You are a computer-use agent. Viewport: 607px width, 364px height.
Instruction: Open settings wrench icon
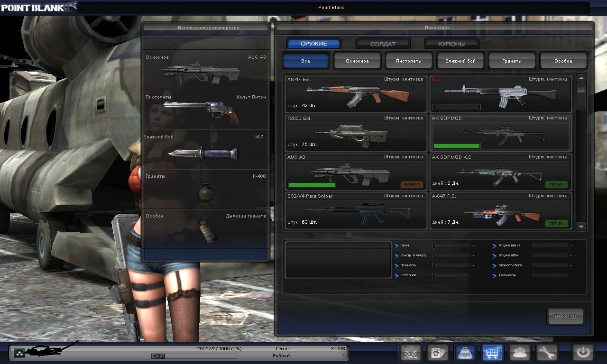coord(547,353)
